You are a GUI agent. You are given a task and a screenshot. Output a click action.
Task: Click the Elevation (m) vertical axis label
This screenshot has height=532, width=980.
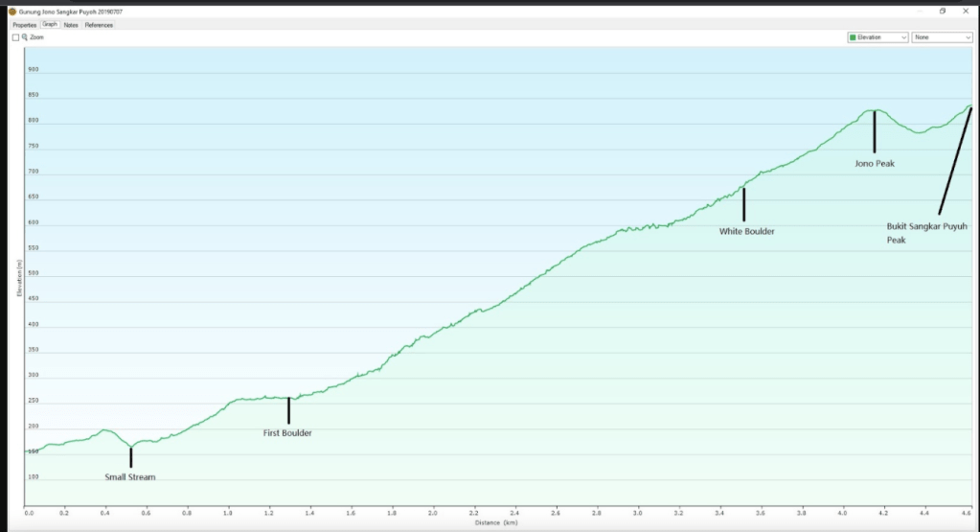(18, 278)
